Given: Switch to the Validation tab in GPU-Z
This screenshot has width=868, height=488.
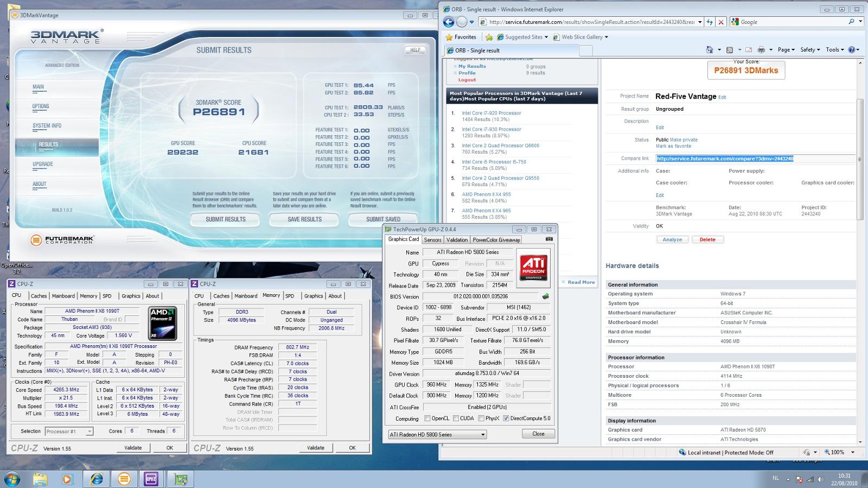Looking at the screenshot, I should point(457,239).
